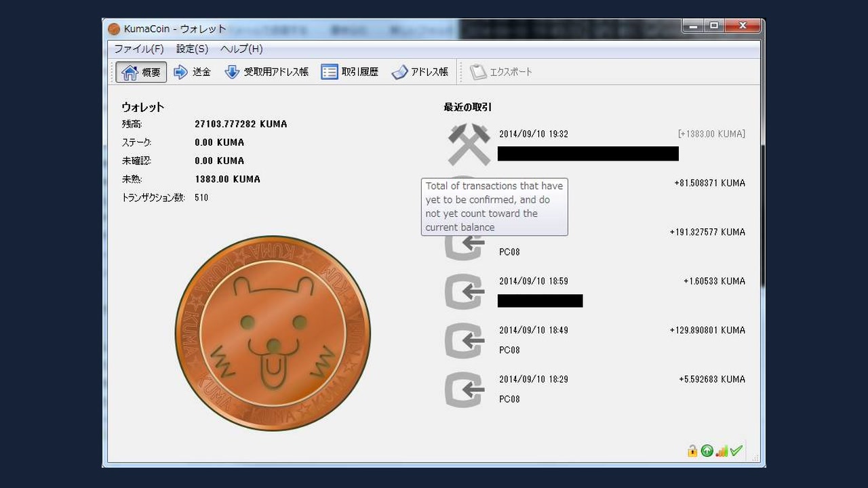The image size is (868, 488).
Task: Click the KumaCoin title bar app icon
Action: pyautogui.click(x=114, y=28)
